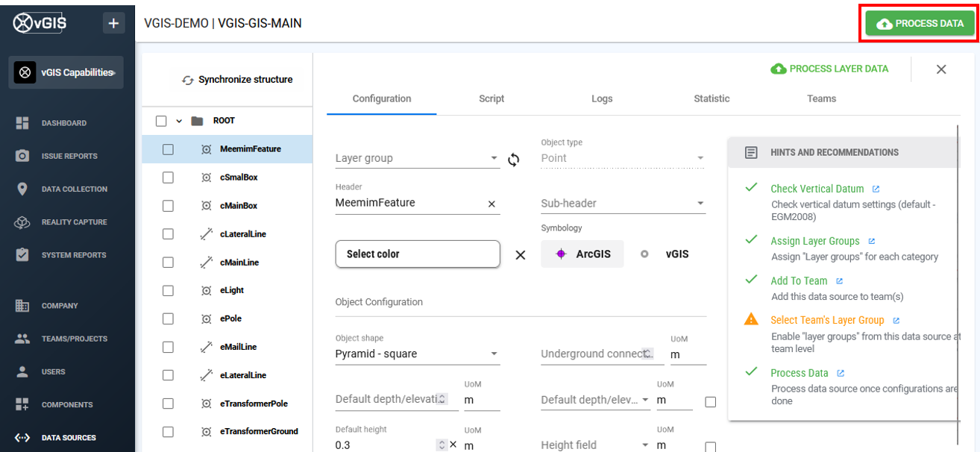Open Users section in sidebar
The image size is (980, 452).
[53, 371]
